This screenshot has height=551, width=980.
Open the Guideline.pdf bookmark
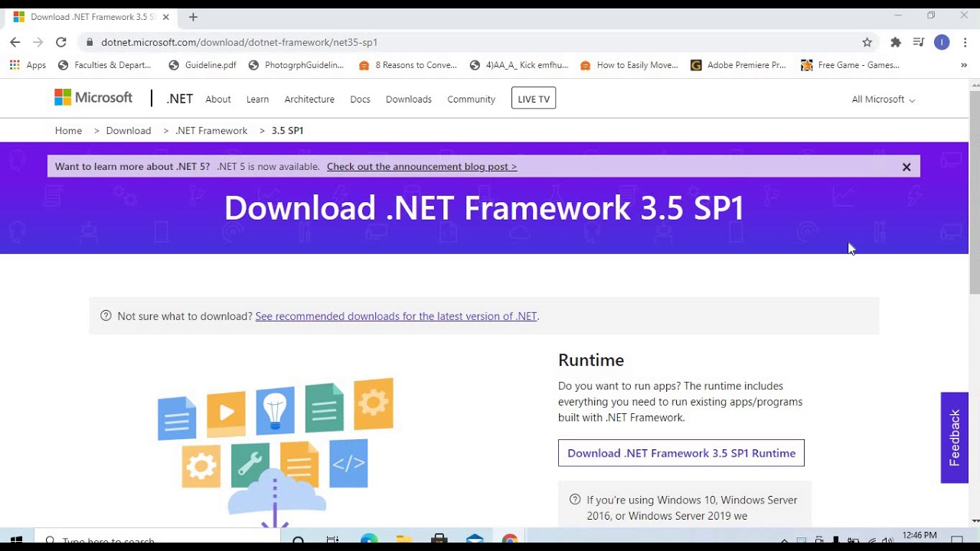tap(202, 65)
